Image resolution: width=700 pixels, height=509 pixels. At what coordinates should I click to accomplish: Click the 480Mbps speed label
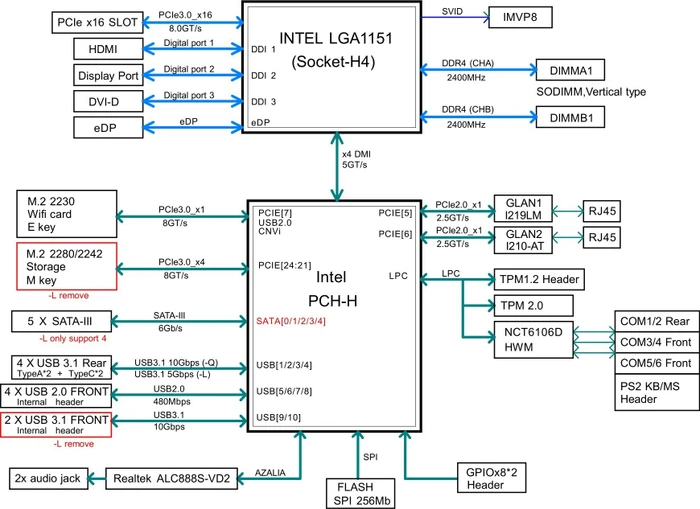pos(172,401)
